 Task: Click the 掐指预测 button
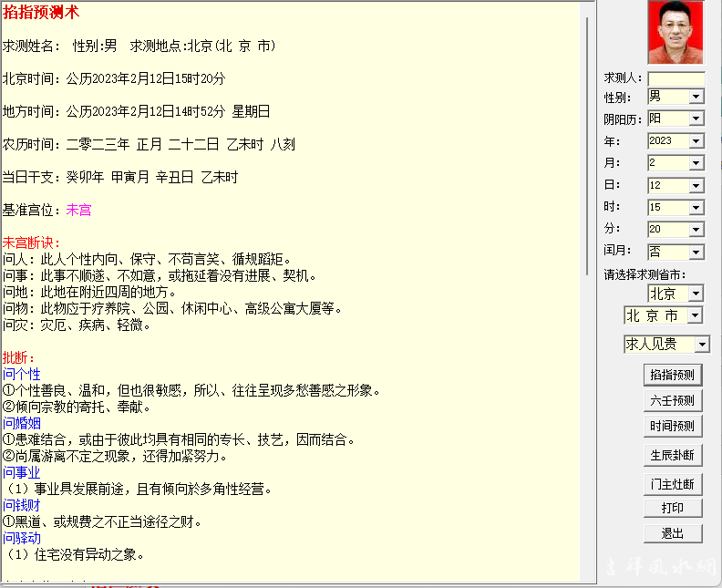(672, 375)
